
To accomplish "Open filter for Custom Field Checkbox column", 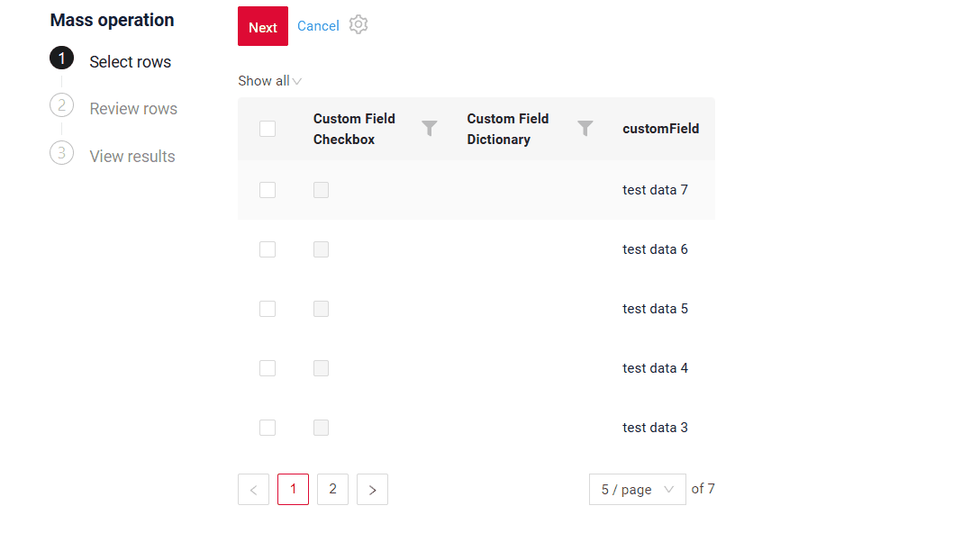I will (x=430, y=129).
